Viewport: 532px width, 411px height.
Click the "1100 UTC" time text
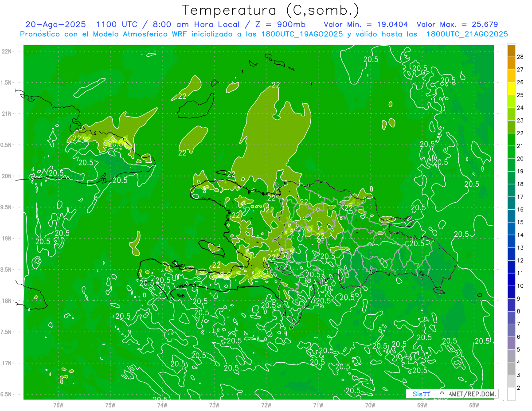coord(116,24)
